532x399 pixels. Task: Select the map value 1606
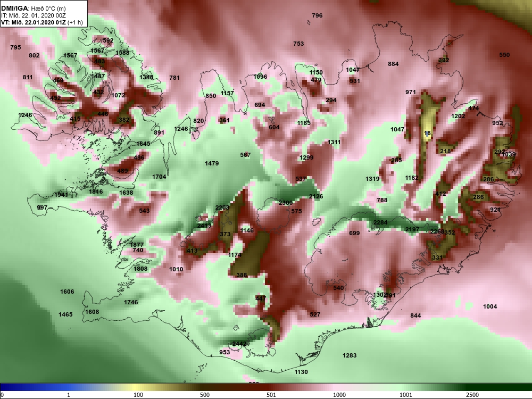[x=67, y=292]
